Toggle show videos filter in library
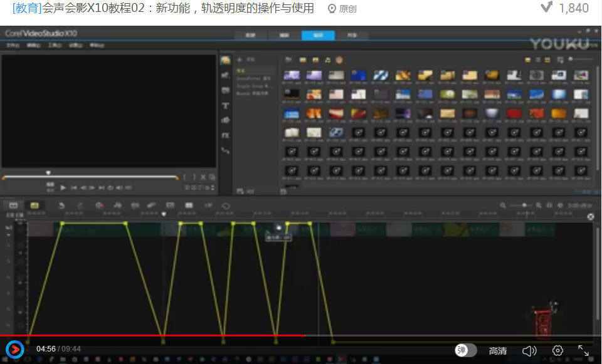The image size is (602, 364). (x=303, y=60)
